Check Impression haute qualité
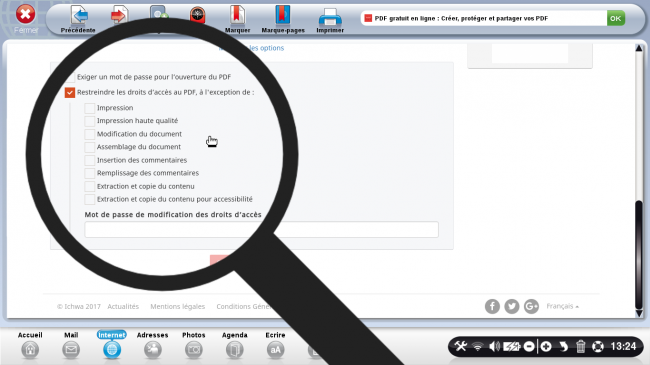The width and height of the screenshot is (650, 365). click(x=90, y=121)
